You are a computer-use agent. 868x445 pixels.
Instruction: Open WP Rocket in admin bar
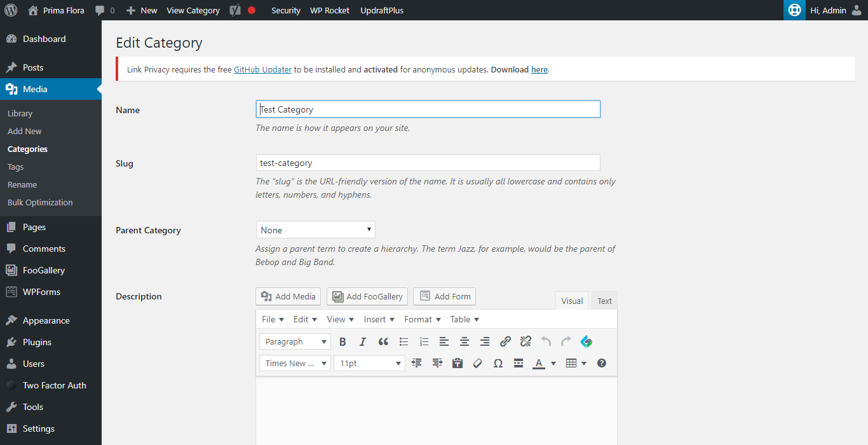pyautogui.click(x=330, y=10)
